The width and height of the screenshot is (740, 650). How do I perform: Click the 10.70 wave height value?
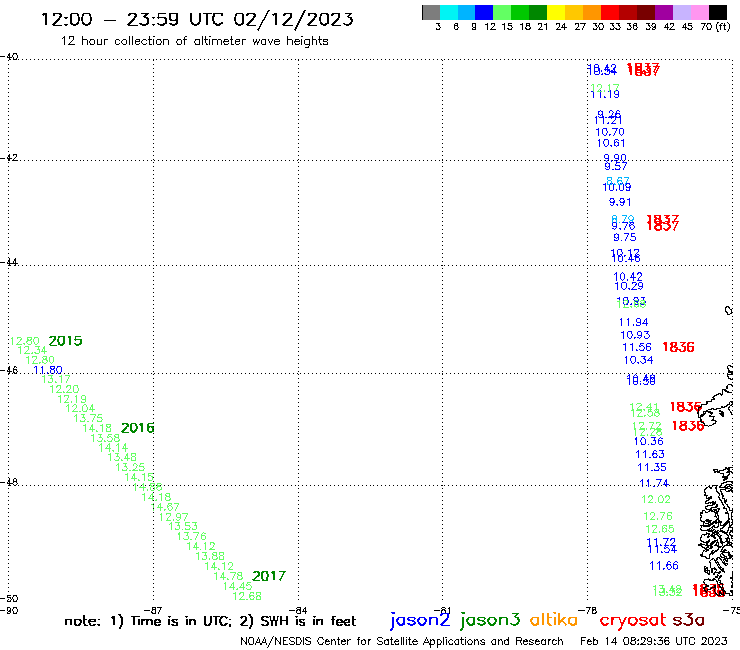(610, 132)
